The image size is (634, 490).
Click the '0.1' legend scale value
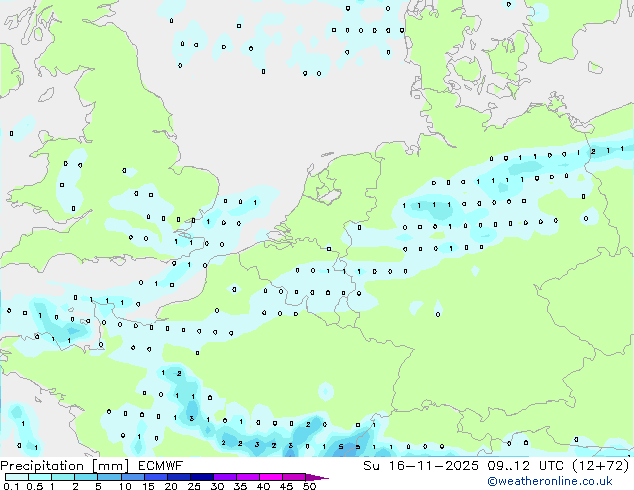click(11, 486)
